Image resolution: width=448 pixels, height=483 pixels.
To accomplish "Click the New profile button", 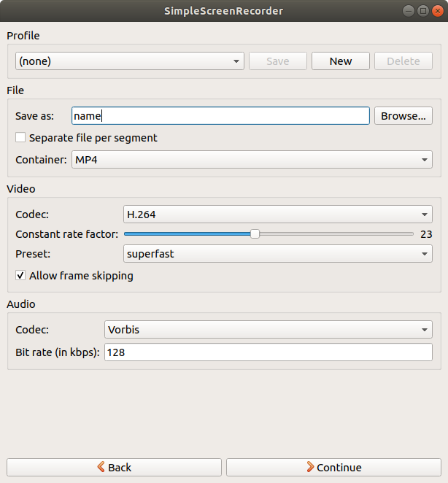I will [341, 61].
